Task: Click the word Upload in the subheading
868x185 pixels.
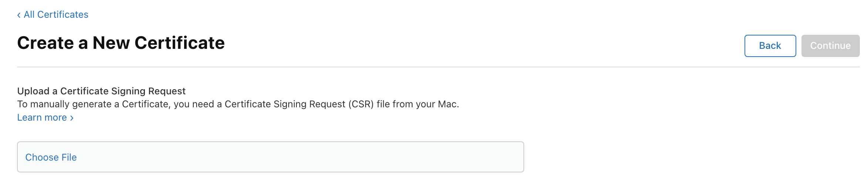Action: tap(33, 91)
